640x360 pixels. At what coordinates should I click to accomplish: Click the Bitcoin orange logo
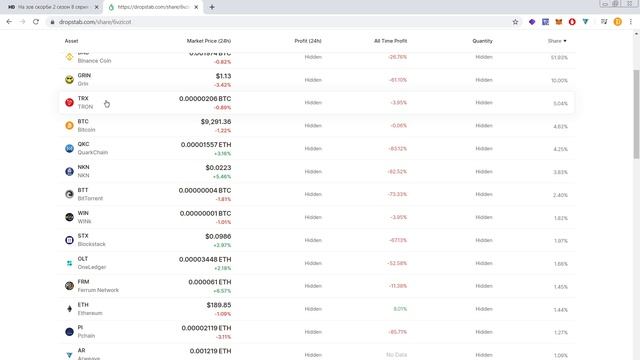69,125
